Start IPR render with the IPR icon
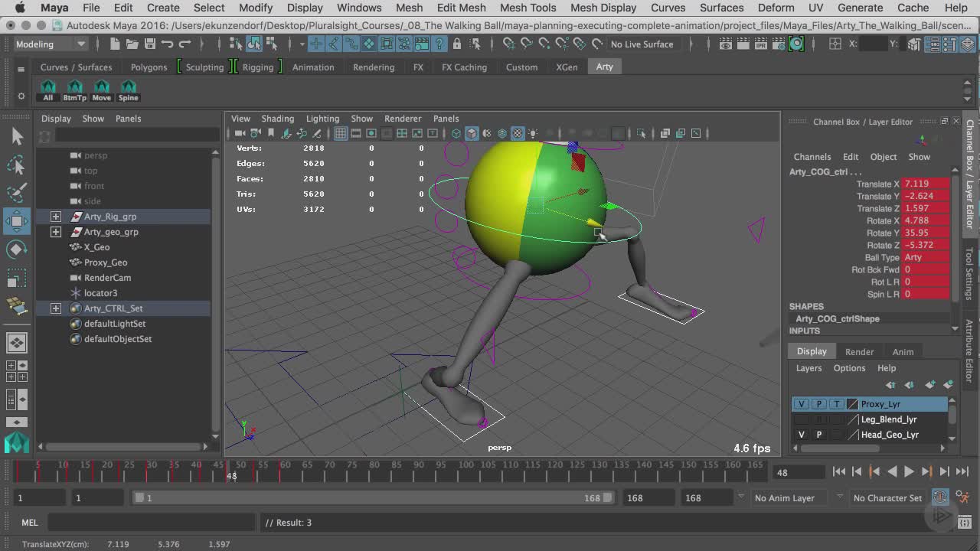 [x=762, y=44]
